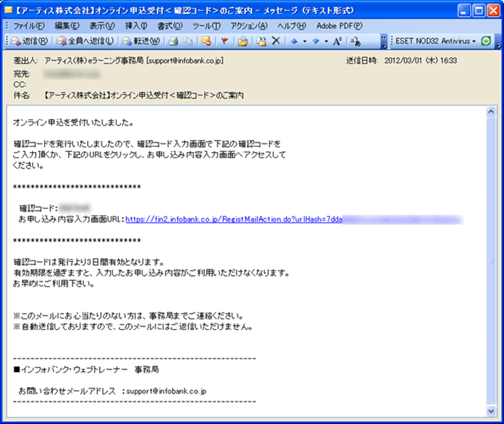Delete message with the X icon

(x=276, y=40)
